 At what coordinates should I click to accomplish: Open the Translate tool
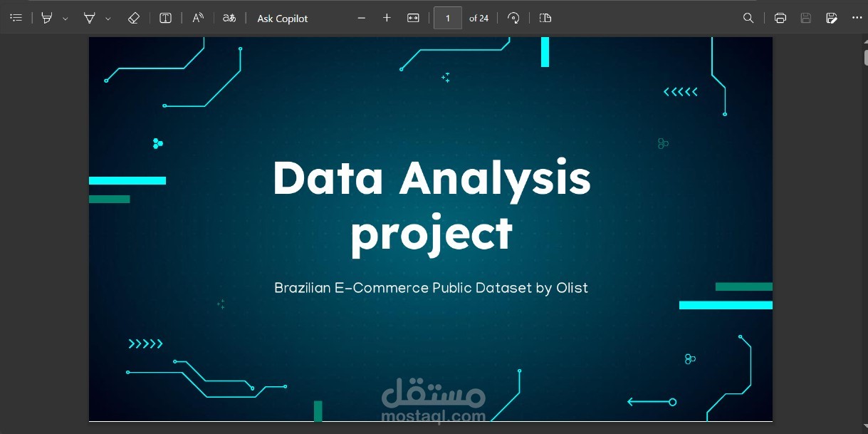(229, 18)
